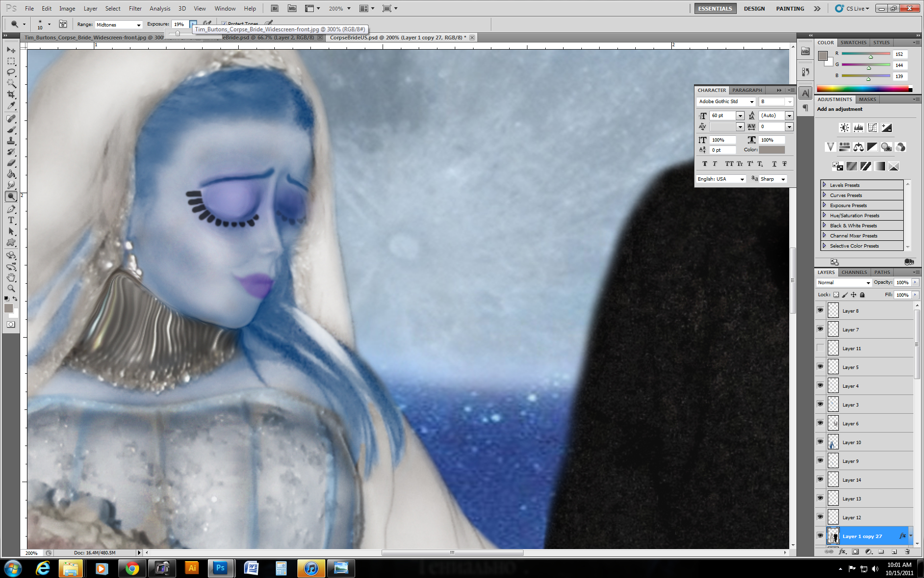
Task: Open the font size 60 pt dropdown
Action: pos(740,116)
